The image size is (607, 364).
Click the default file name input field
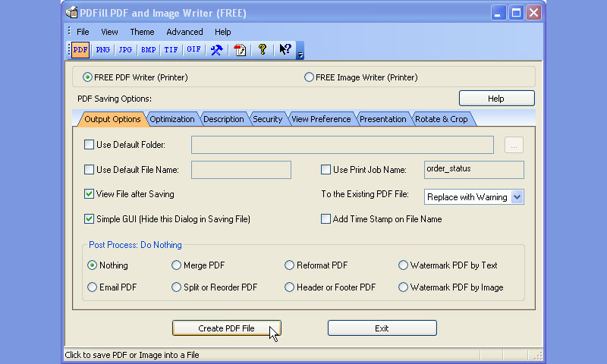[241, 170]
